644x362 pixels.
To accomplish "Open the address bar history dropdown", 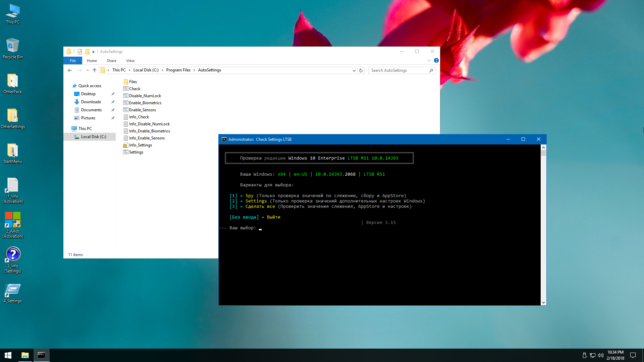I will tap(354, 70).
